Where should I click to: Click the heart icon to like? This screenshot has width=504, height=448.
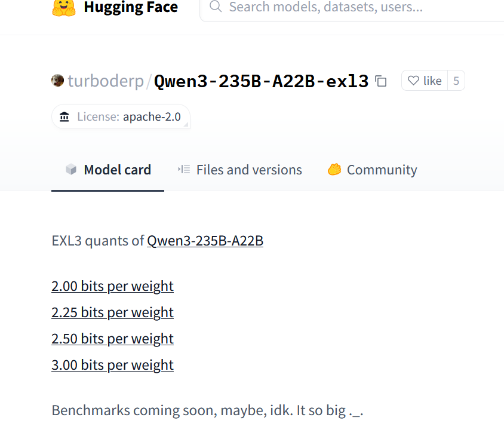[x=413, y=81]
